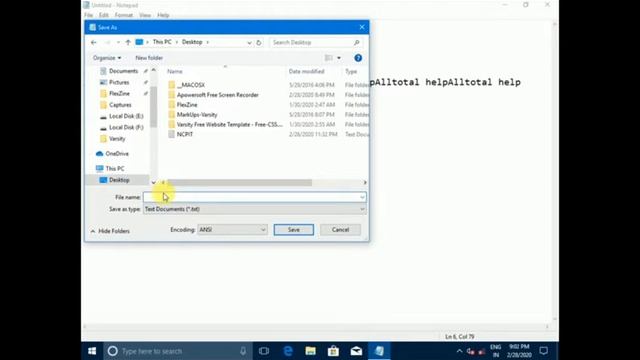The width and height of the screenshot is (640, 360).
Task: Open the view options dropdown arrow
Action: tap(339, 58)
